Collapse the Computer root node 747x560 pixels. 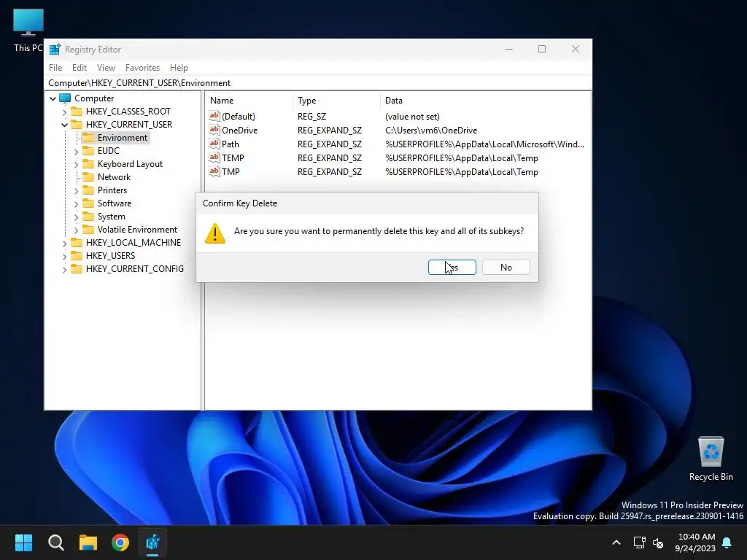tap(53, 98)
